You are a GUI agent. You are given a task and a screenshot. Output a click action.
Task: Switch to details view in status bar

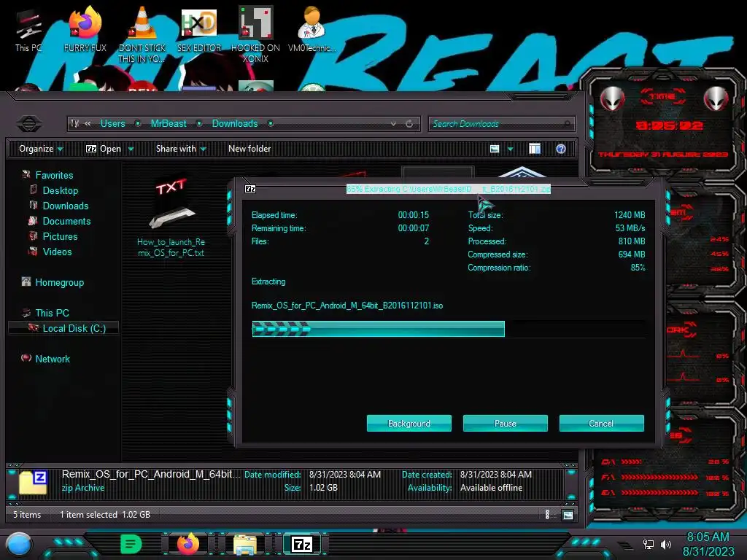(547, 515)
